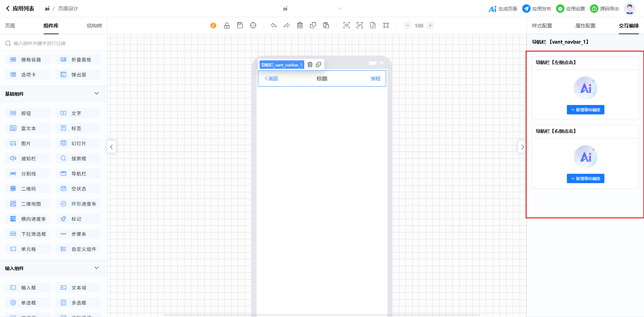Switch to the 结构树 tab
The width and height of the screenshot is (644, 317).
(x=94, y=26)
